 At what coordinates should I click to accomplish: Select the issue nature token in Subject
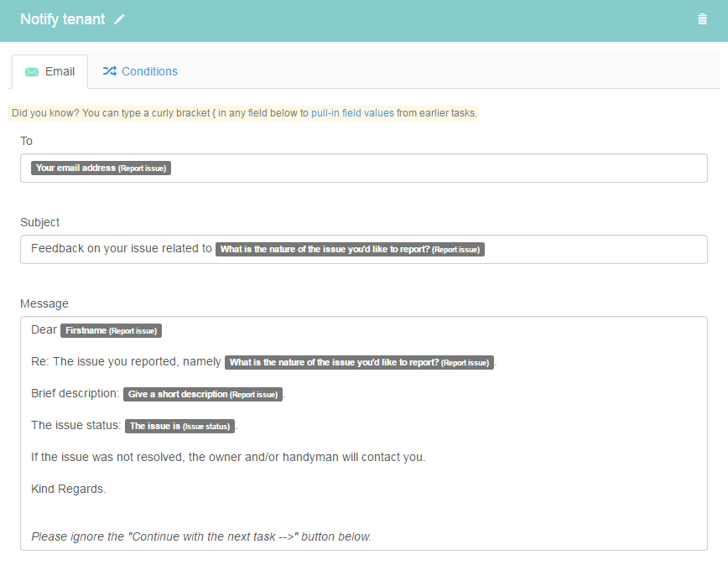350,249
